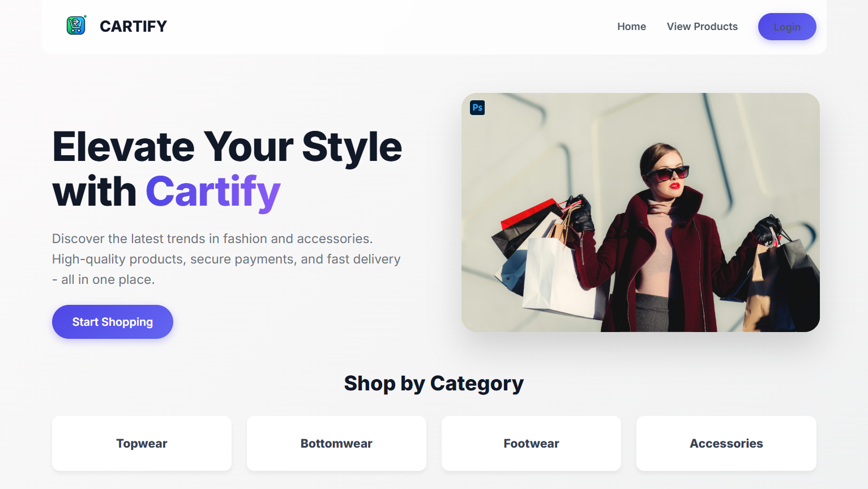The width and height of the screenshot is (868, 489).
Task: Click the Elevate Your Style headline
Action: tap(227, 147)
